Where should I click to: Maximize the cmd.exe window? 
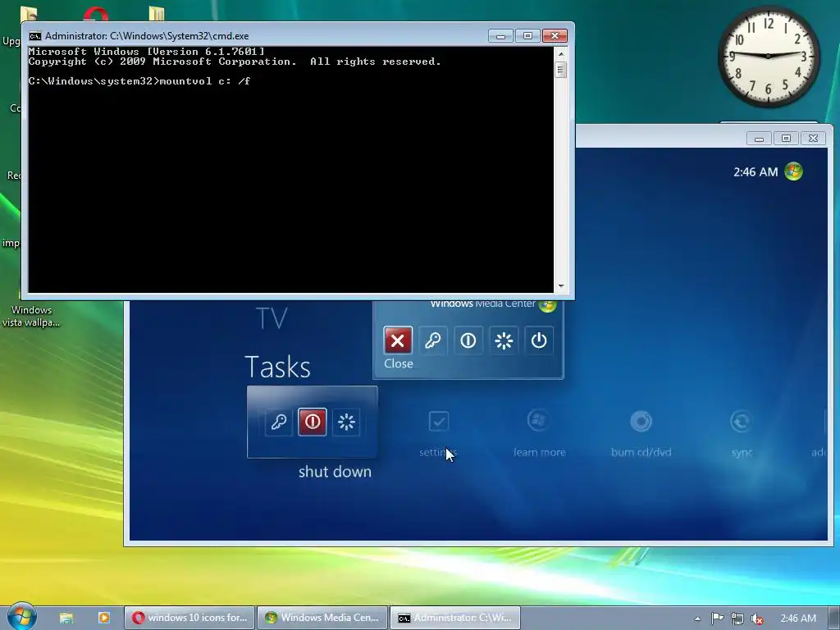click(527, 36)
